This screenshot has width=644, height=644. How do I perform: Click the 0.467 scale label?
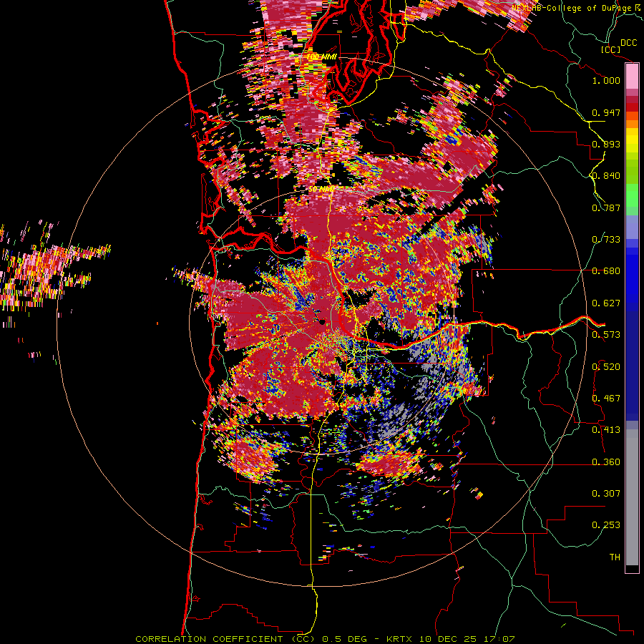click(x=606, y=399)
